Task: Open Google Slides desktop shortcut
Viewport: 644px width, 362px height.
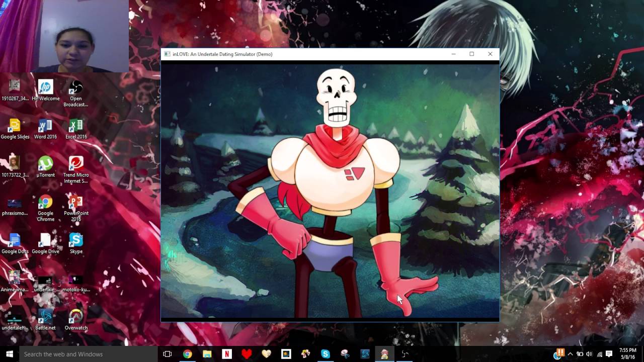Action: [x=15, y=129]
